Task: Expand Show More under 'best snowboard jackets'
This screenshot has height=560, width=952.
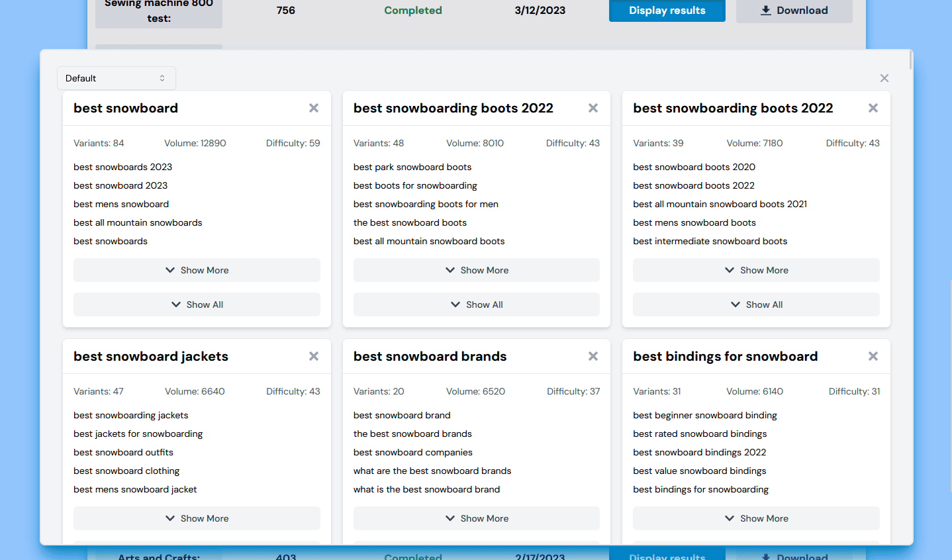Action: 197,518
